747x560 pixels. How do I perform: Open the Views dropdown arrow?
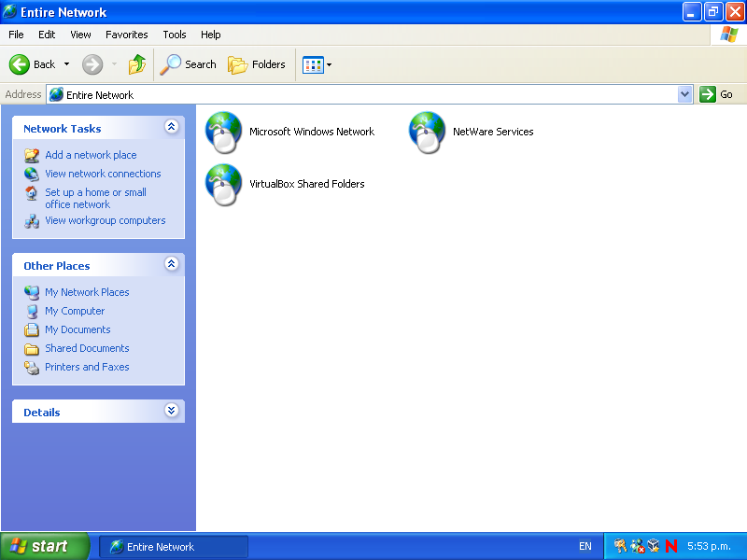click(x=329, y=64)
